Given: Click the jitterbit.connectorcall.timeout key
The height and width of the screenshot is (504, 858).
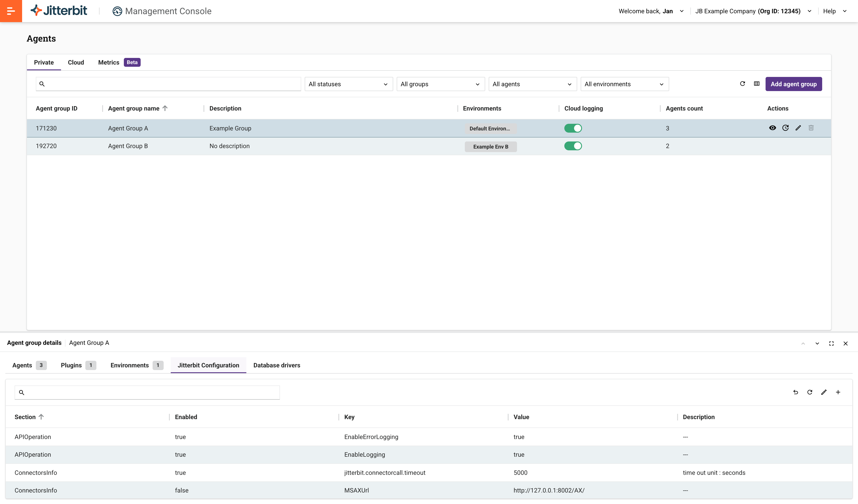Looking at the screenshot, I should click(x=385, y=473).
